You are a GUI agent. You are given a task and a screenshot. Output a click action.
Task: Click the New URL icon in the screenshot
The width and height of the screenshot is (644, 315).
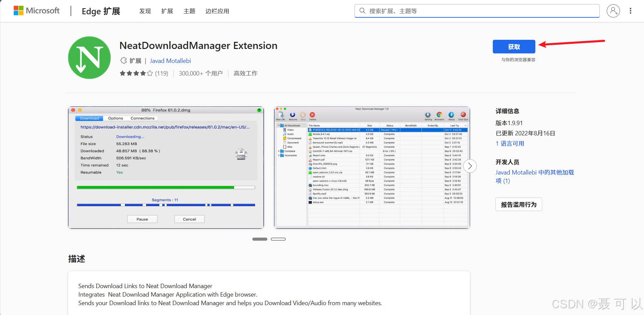click(x=281, y=116)
